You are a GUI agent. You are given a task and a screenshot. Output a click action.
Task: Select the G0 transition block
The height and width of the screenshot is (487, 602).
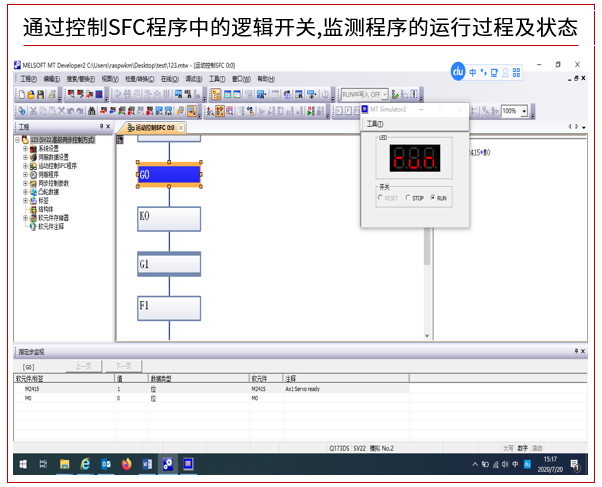[x=169, y=175]
